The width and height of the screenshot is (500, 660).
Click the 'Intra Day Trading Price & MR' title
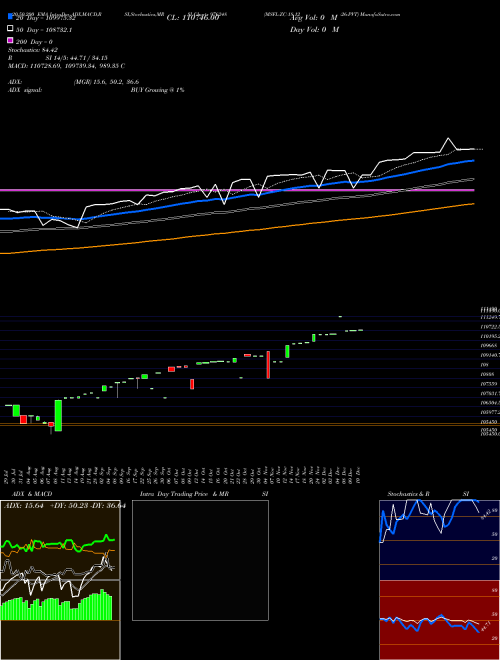click(x=184, y=494)
